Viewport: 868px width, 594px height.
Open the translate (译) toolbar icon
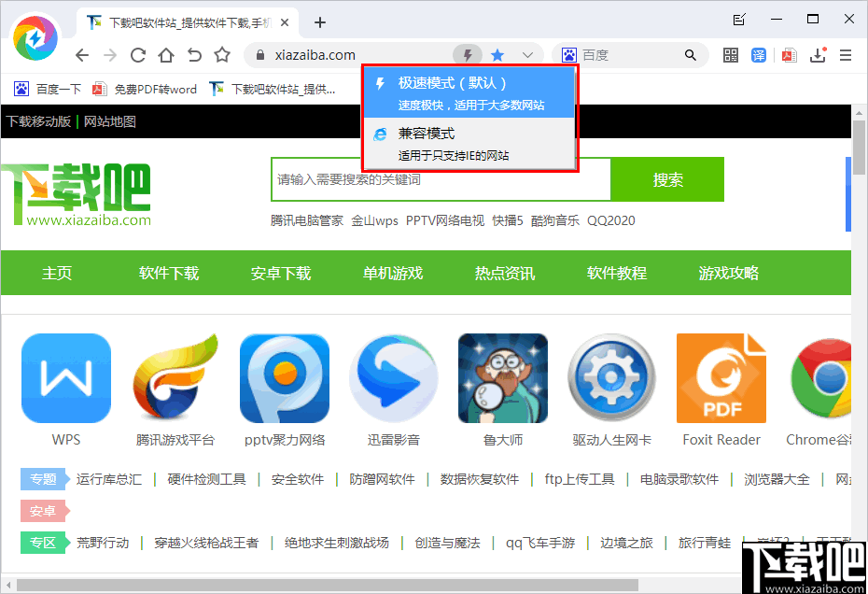(760, 55)
